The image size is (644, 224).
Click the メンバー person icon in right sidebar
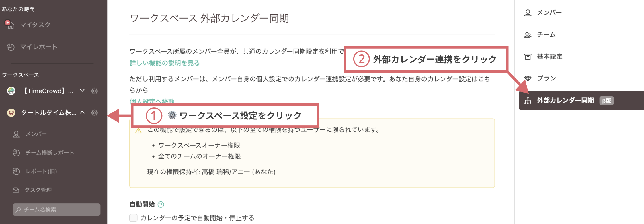[528, 12]
